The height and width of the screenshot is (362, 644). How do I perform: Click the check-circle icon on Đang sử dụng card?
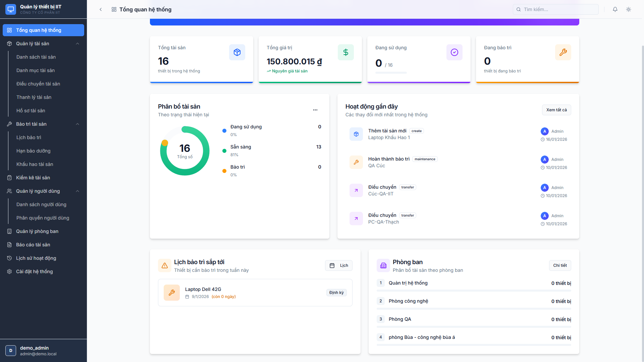point(454,52)
